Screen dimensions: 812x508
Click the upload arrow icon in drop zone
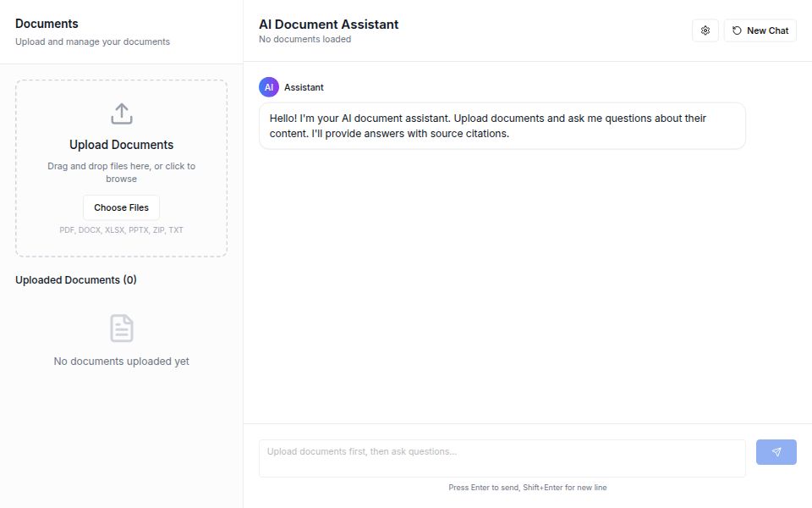(x=121, y=112)
